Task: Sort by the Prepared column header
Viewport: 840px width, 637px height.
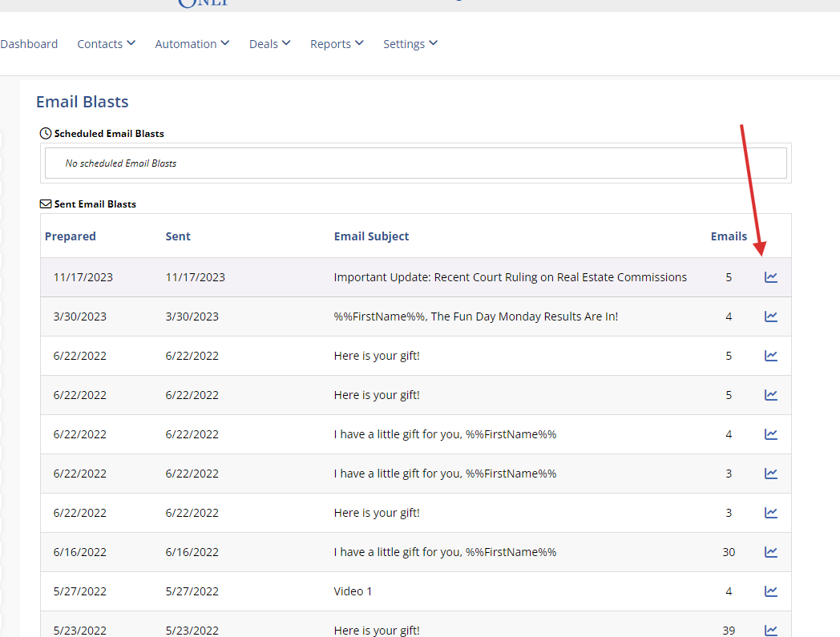Action: pos(71,236)
